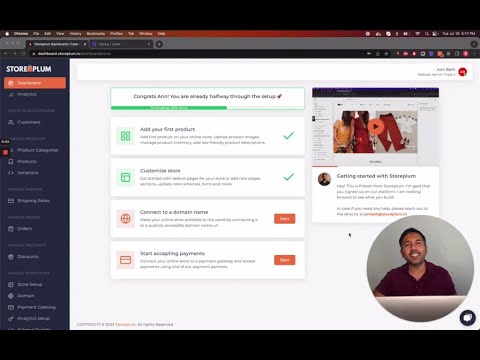Bookmark this page with star icon

point(386,54)
